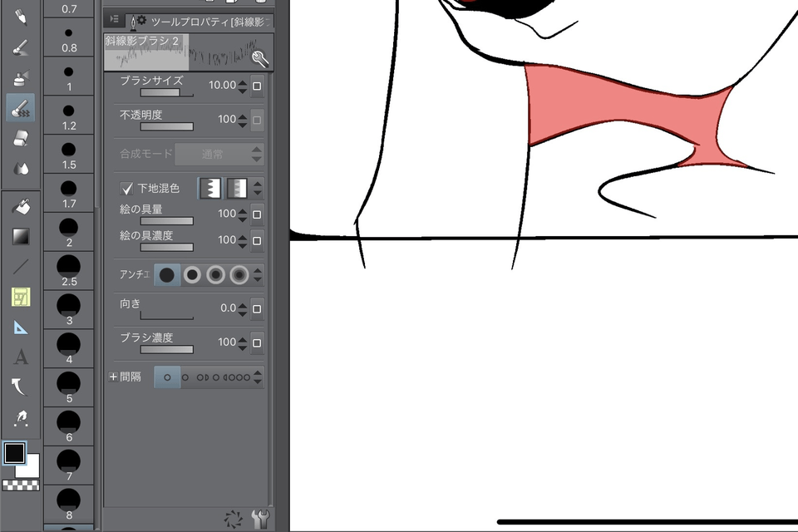Open sub tool detail wrench at panel bottom
Viewport: 798px width, 532px height.
[260, 520]
